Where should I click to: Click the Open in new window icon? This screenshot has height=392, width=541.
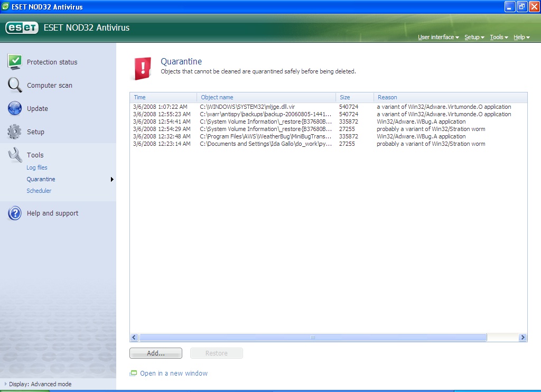tap(133, 374)
